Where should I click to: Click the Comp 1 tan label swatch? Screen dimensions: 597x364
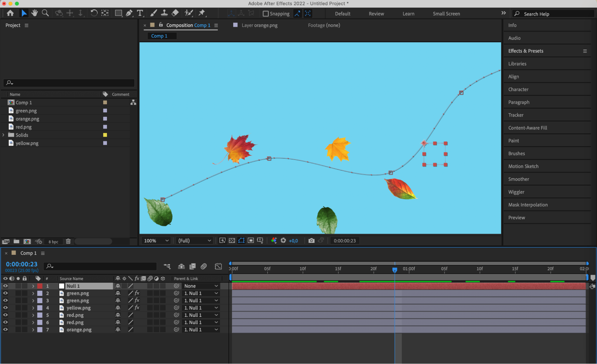105,102
